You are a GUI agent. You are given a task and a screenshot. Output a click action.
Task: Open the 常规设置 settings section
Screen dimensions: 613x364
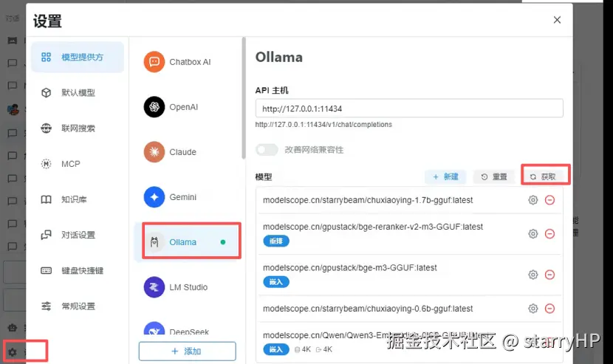click(x=78, y=306)
